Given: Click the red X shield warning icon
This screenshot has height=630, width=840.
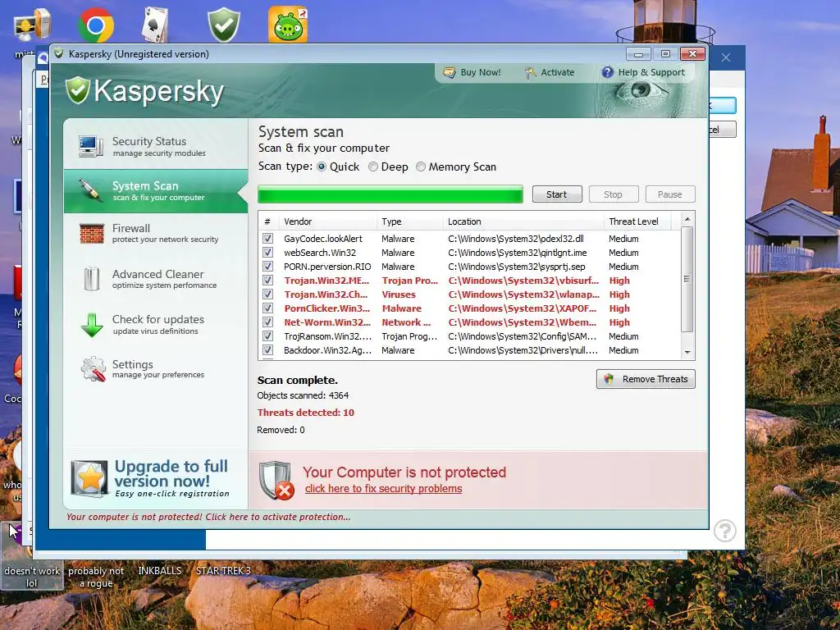Looking at the screenshot, I should point(276,480).
